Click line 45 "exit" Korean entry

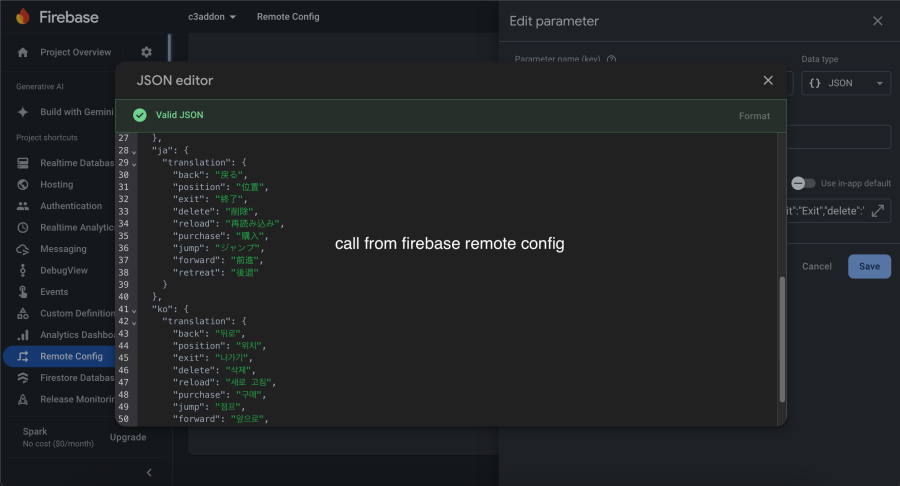[x=212, y=358]
